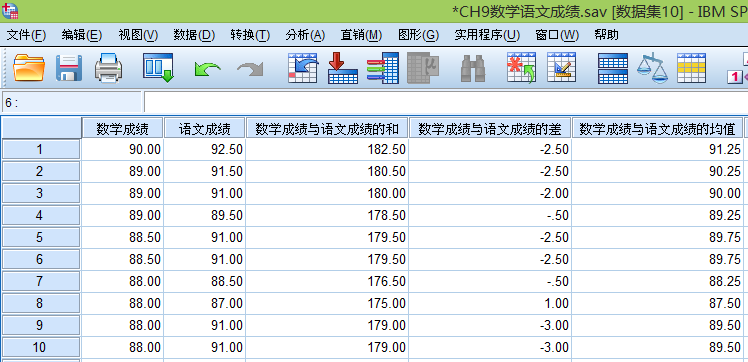The width and height of the screenshot is (748, 362).
Task: Insert variable icon
Action: tap(561, 68)
